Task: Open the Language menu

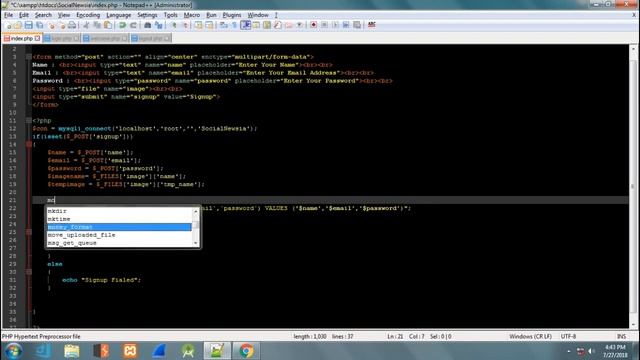Action: click(118, 15)
